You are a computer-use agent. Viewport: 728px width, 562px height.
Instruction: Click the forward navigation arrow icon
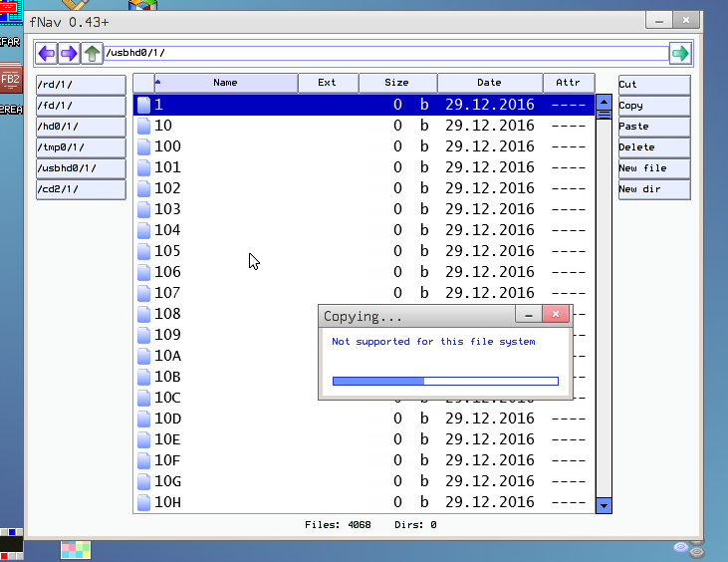[x=69, y=54]
